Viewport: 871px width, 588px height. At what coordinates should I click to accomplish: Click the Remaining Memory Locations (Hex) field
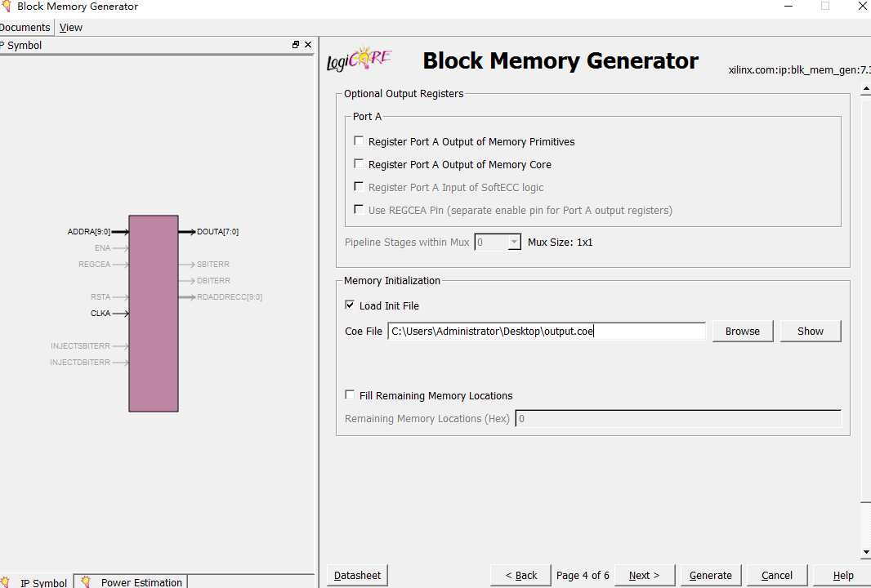point(678,419)
